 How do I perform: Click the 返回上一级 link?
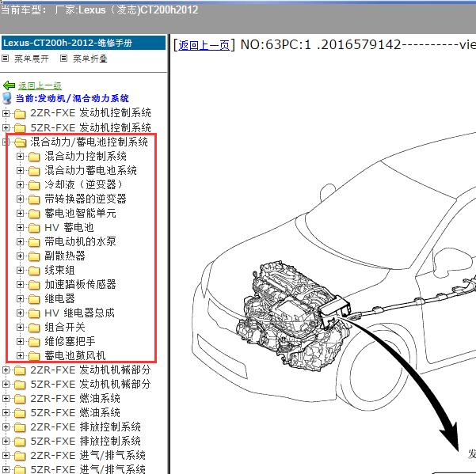tap(40, 85)
